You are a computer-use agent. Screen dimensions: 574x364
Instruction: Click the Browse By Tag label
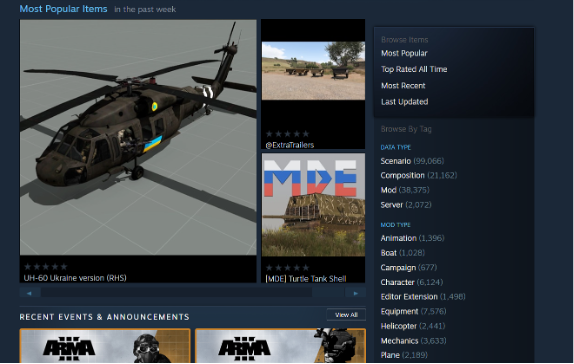point(406,129)
